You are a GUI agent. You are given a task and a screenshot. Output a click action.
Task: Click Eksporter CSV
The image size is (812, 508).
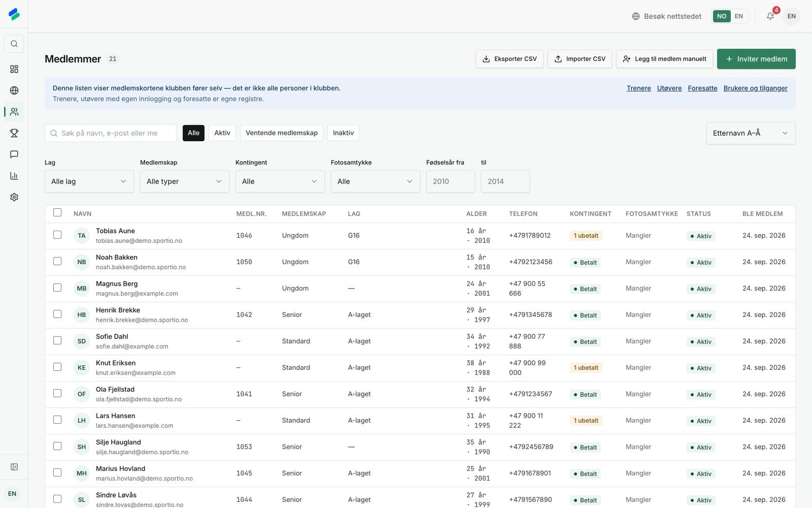(510, 59)
